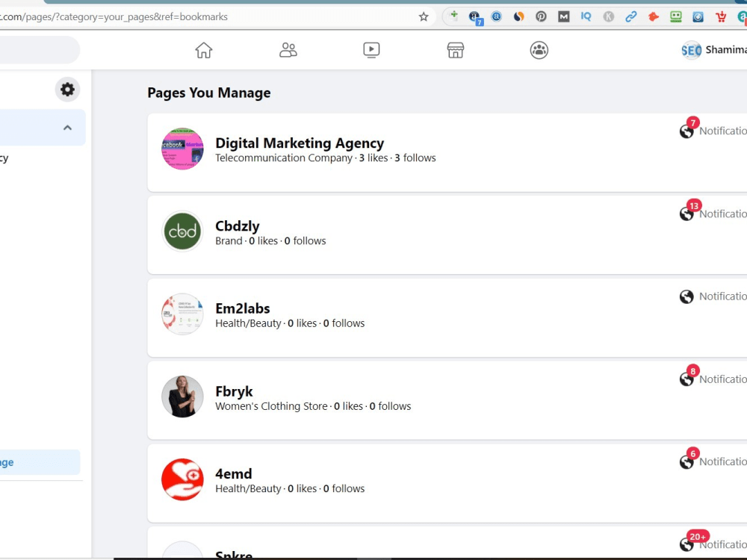Viewport: 747px width, 560px height.
Task: Open notifications globe with 20+ badge
Action: pyautogui.click(x=686, y=544)
